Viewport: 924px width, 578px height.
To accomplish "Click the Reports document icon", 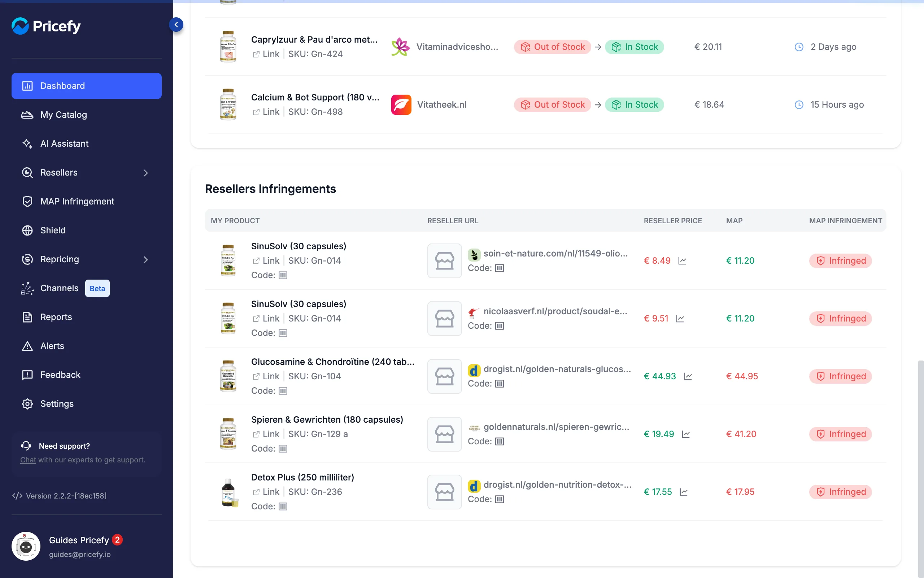I will click(x=27, y=317).
